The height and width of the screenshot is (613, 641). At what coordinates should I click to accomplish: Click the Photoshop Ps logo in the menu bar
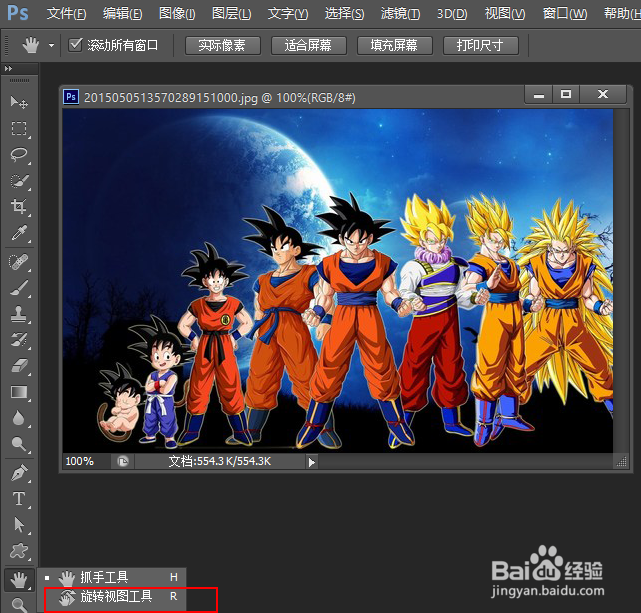(x=18, y=13)
